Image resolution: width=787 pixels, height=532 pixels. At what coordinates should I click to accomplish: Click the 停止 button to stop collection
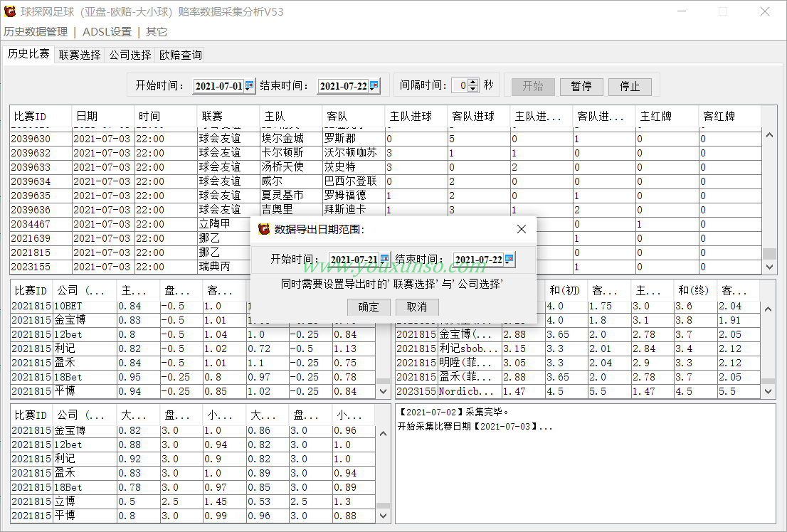pos(630,86)
